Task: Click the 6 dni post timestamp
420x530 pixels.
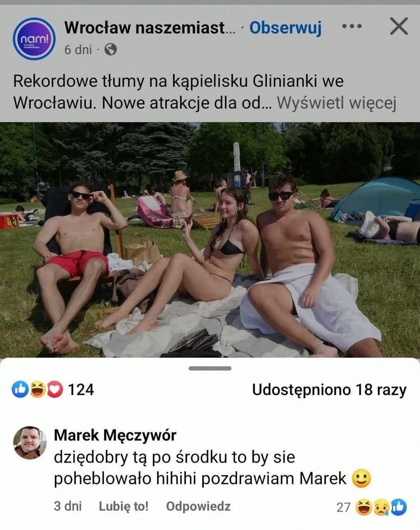Action: 78,50
